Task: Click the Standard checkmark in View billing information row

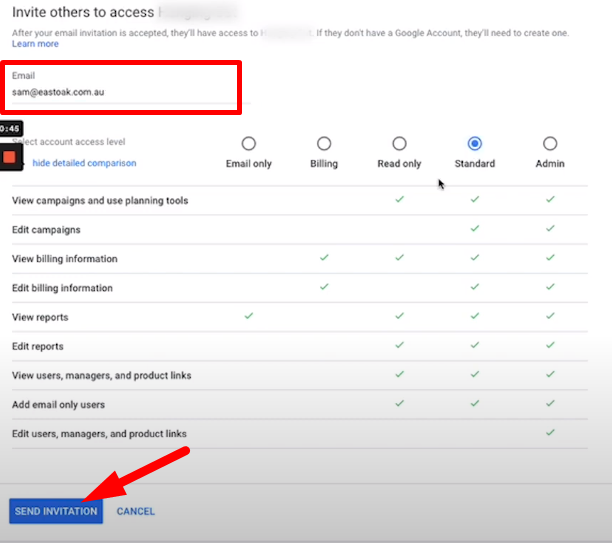Action: tap(475, 257)
